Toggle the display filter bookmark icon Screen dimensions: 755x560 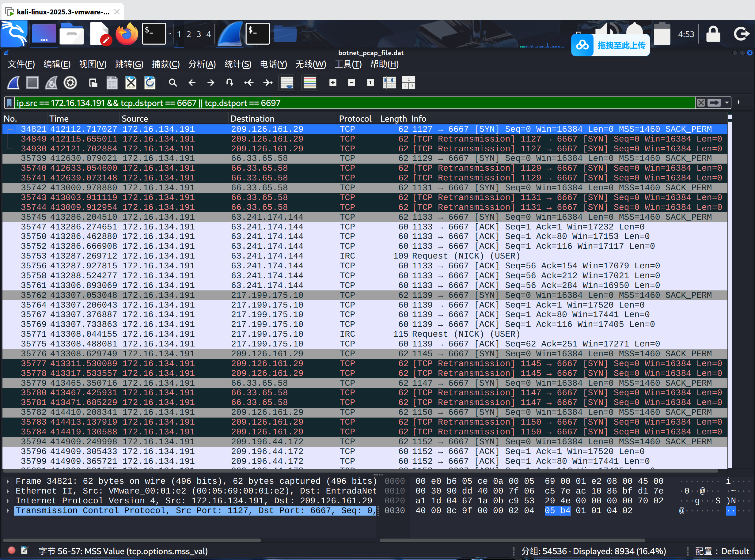[9, 103]
